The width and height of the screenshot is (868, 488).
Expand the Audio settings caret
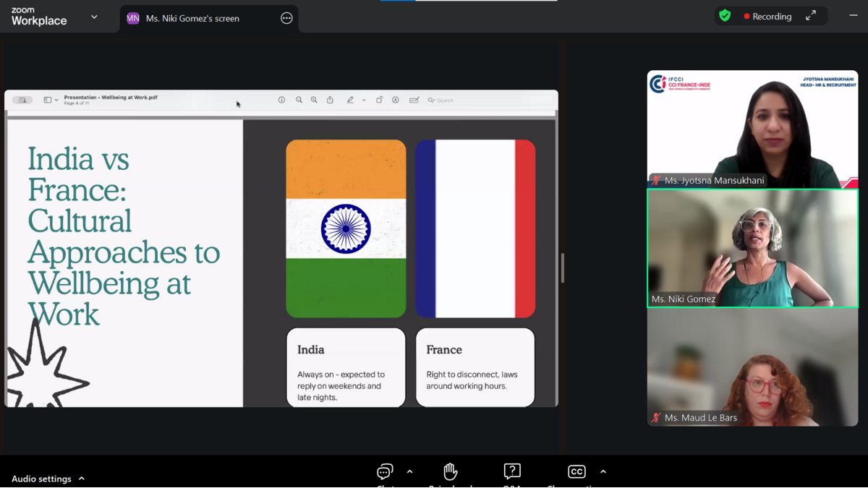(x=82, y=479)
